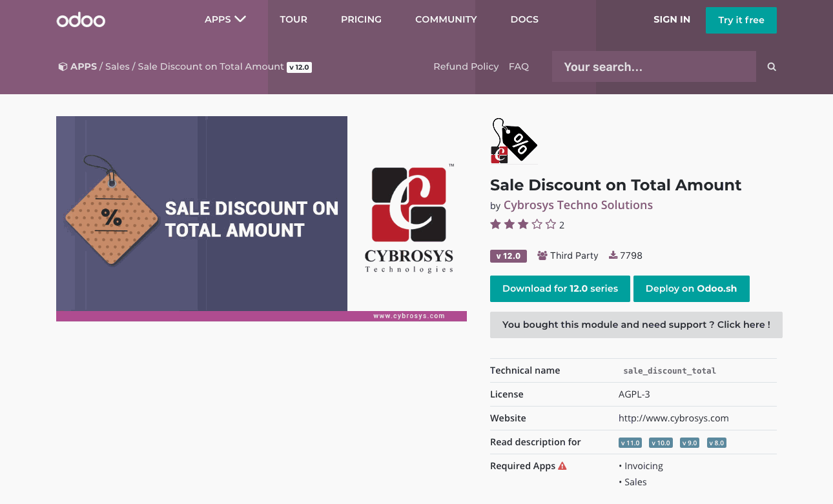Screen dimensions: 833x504
Task: Click the Odoo logo
Action: click(81, 20)
